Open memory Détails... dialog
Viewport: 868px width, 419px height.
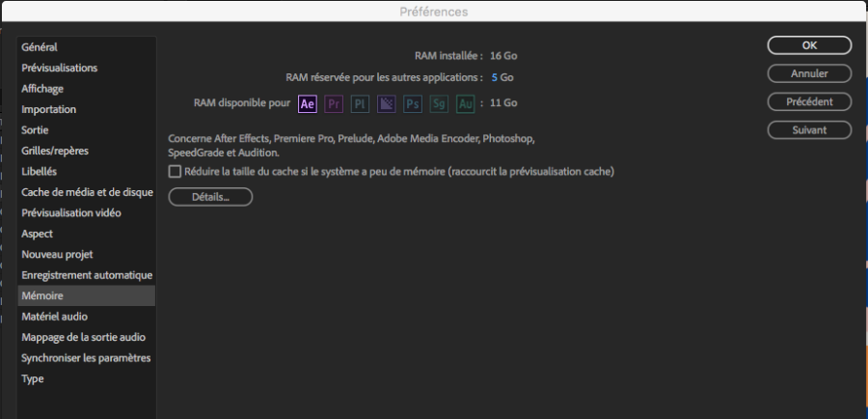point(210,197)
